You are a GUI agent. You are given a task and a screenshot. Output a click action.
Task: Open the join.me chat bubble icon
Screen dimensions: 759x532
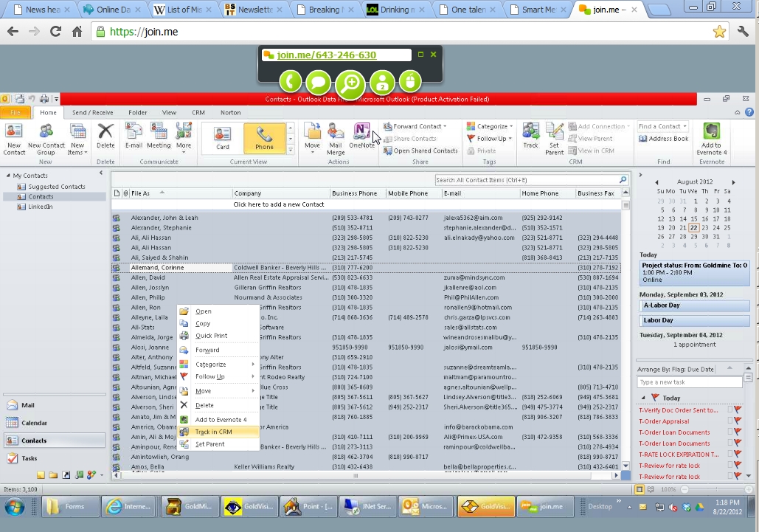(x=319, y=82)
